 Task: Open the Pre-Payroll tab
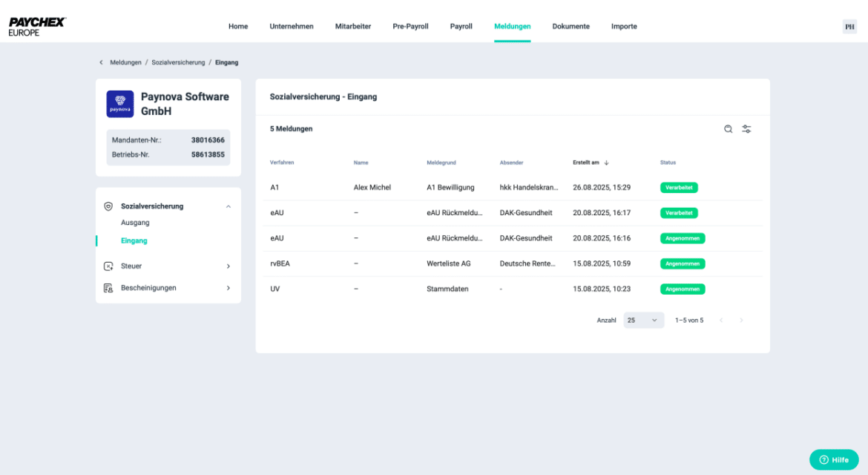click(x=410, y=27)
